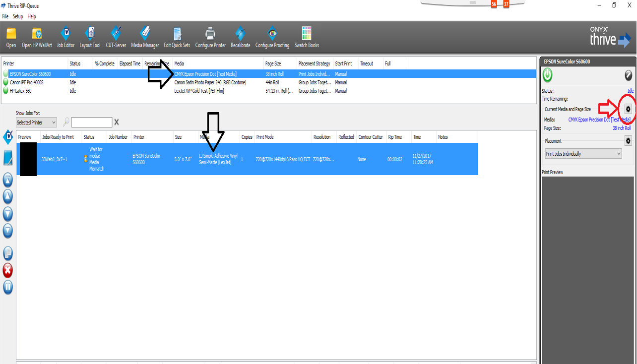Click the hourglass status icon on job row

85,159
